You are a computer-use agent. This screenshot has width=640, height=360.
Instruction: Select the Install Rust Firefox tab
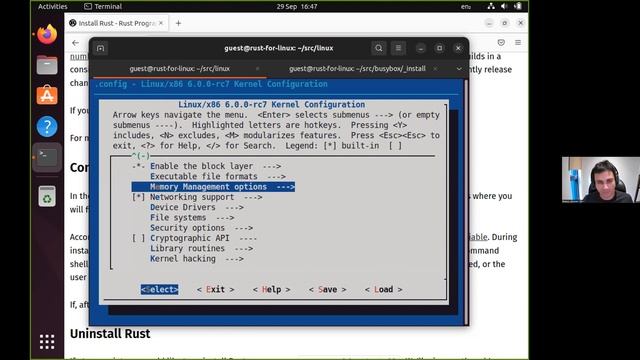click(116, 23)
